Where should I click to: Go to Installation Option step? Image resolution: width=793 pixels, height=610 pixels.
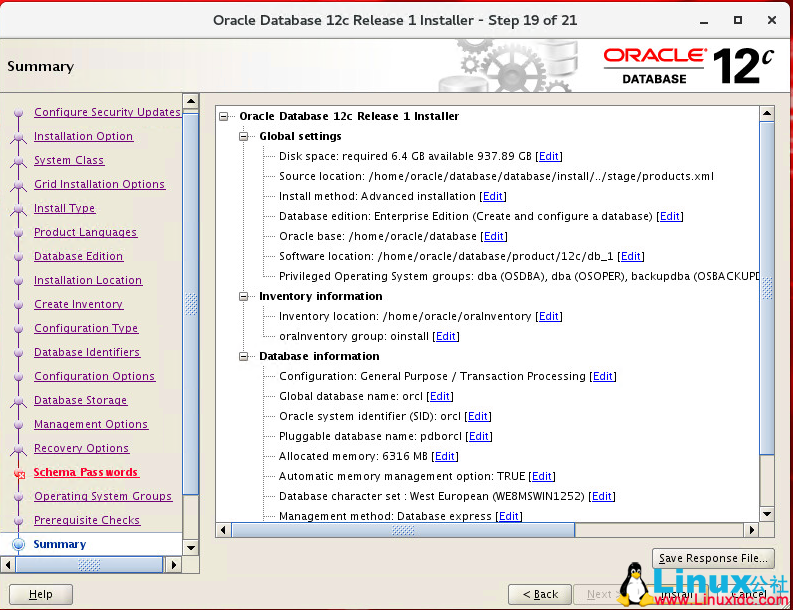coord(83,137)
